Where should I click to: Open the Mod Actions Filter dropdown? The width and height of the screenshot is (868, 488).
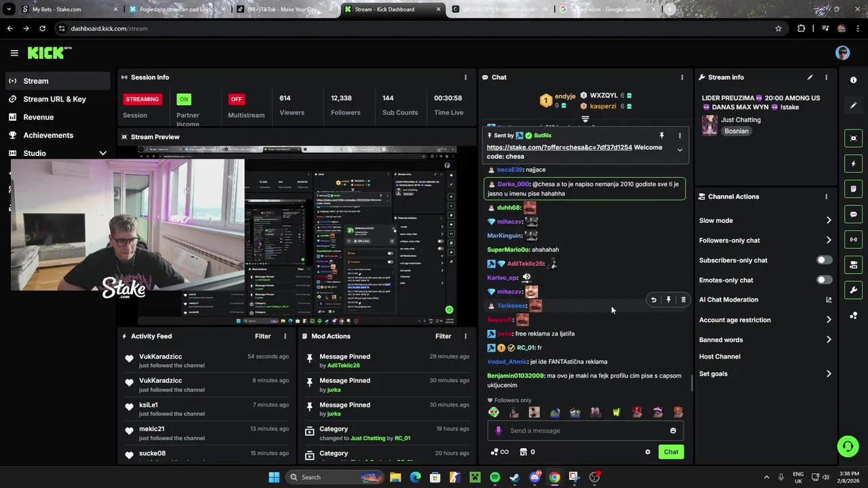(x=443, y=336)
